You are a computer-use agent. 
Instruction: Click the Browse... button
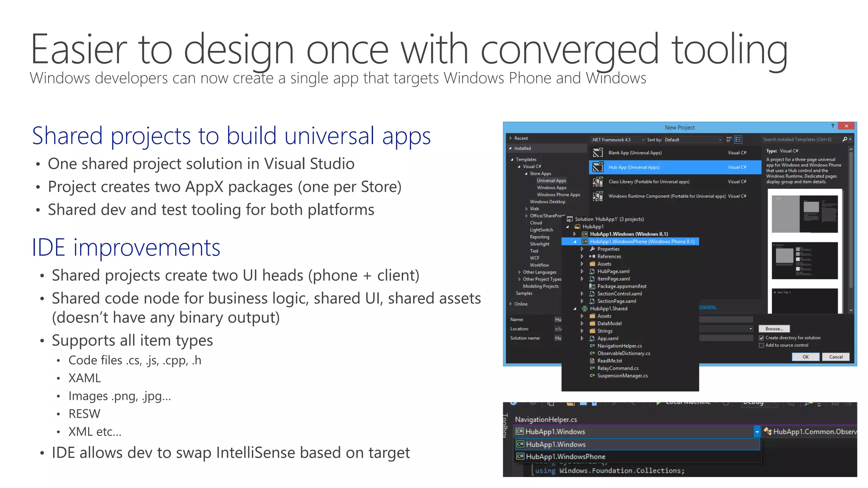[x=774, y=329]
